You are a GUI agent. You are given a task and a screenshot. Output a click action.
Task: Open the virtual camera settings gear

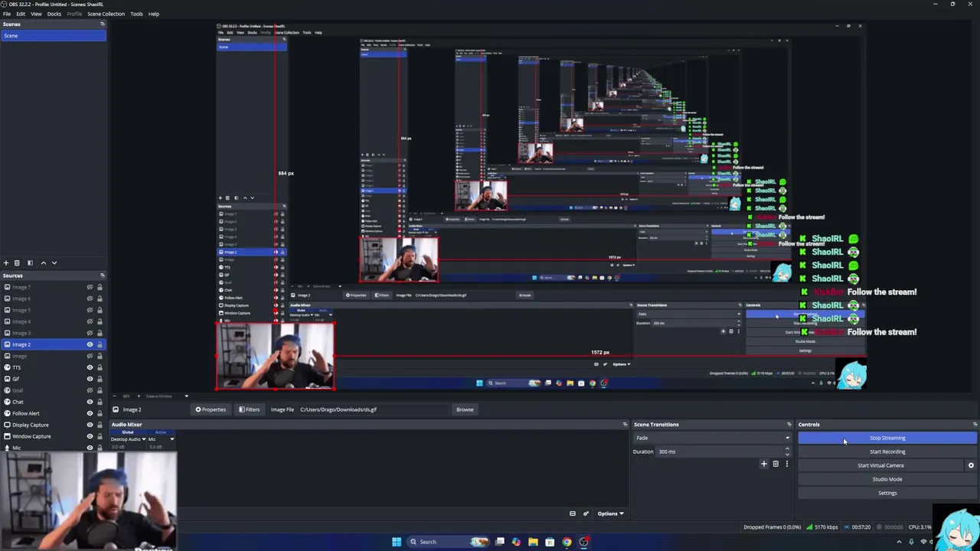coord(971,465)
